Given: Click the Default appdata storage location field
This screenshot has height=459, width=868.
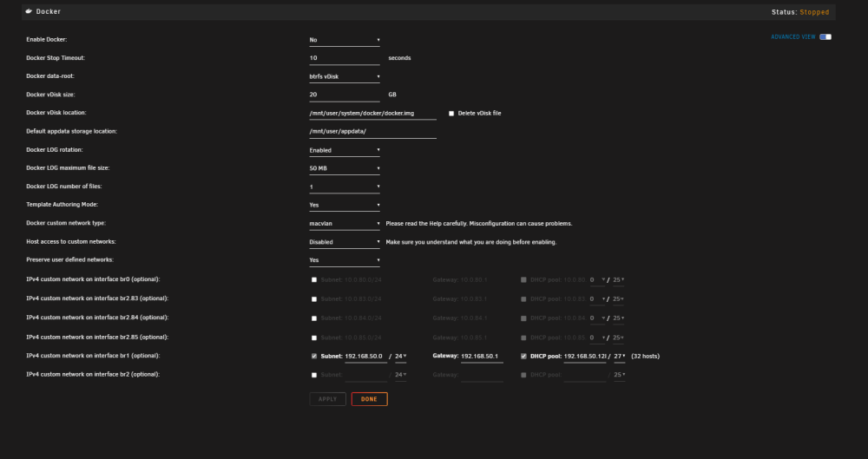Looking at the screenshot, I should 372,132.
